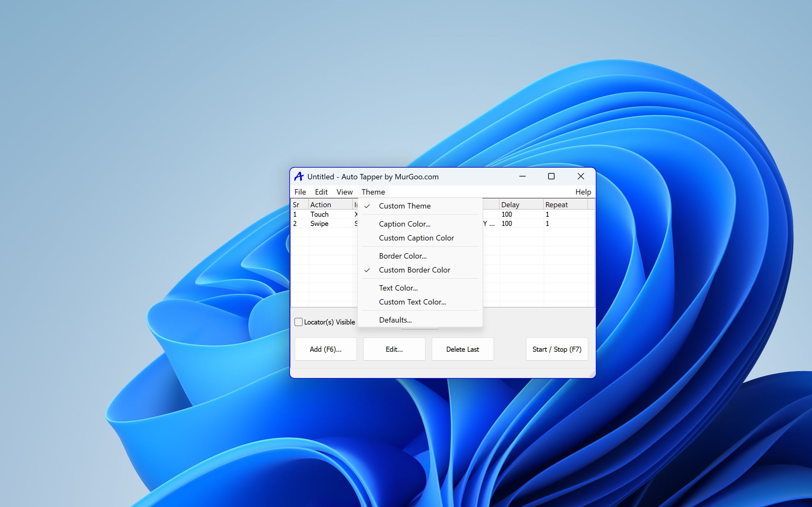Screen dimensions: 812x507
Task: Disable Custom Border Color
Action: pos(414,270)
